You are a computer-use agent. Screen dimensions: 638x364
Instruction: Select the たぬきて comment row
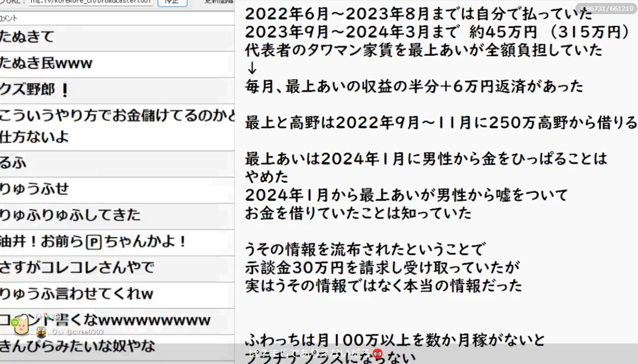(116, 37)
